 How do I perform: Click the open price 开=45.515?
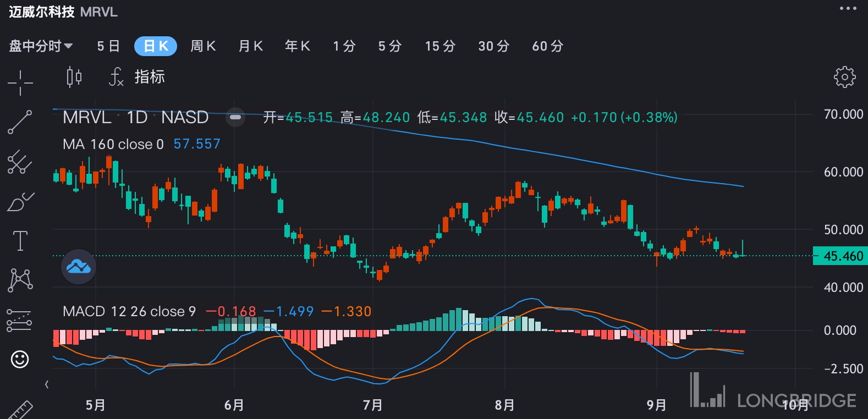pos(298,117)
